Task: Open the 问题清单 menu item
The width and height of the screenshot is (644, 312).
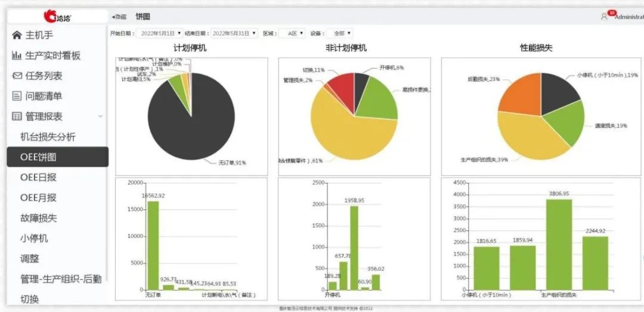Action: (44, 96)
